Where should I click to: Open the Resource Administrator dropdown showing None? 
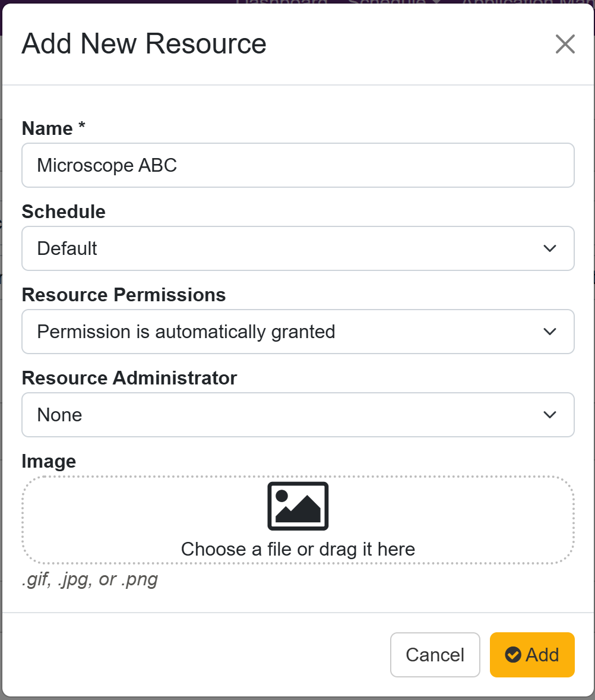(285, 415)
